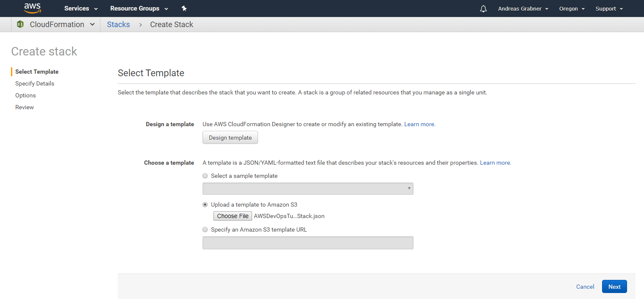
Task: Select the Options step
Action: coord(25,95)
